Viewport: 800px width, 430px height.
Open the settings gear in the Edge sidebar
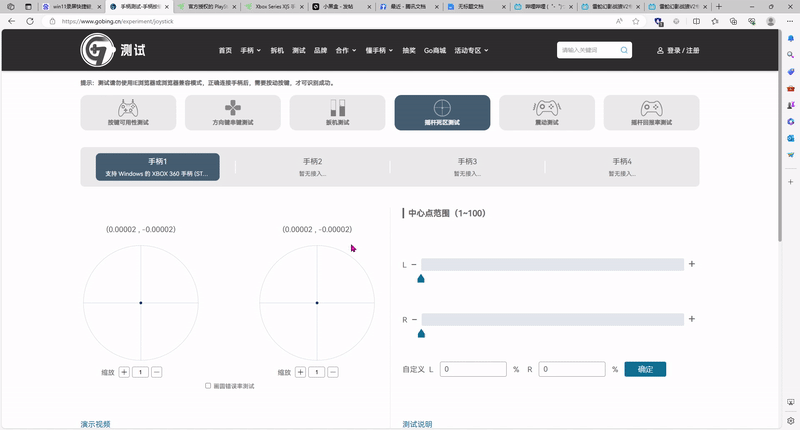click(791, 421)
